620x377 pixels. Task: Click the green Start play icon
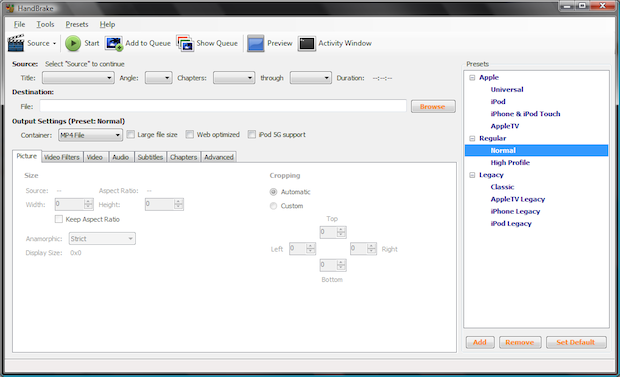click(x=73, y=43)
